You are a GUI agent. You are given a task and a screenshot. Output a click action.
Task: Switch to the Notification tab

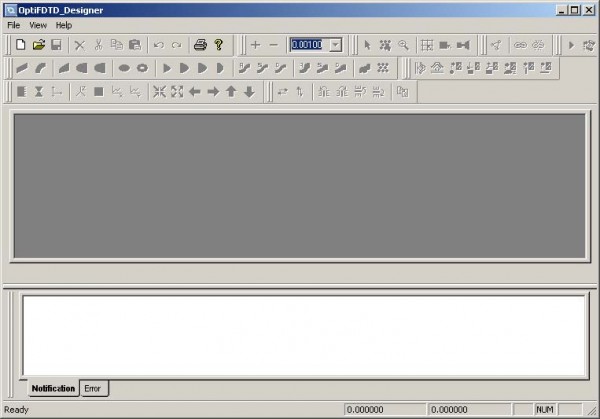coord(53,388)
